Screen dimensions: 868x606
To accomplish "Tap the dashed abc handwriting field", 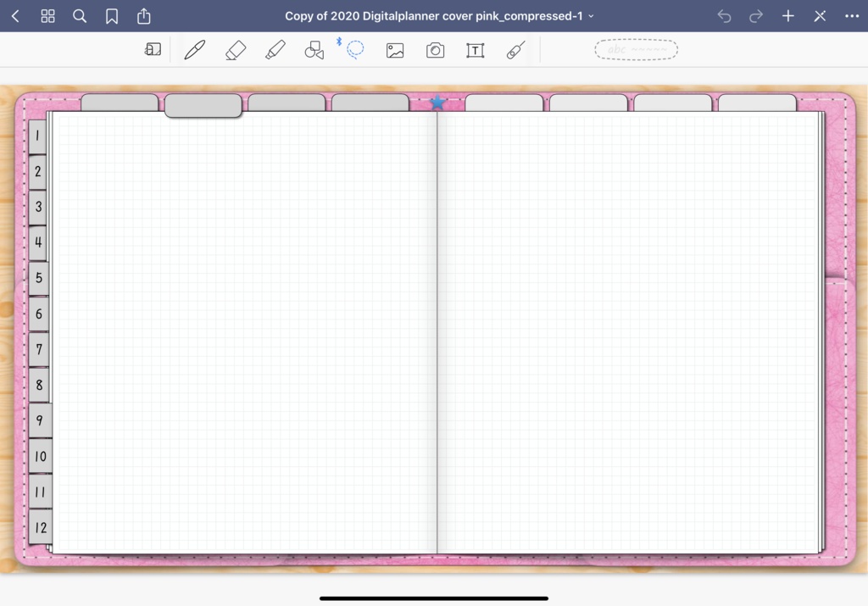I will [636, 50].
